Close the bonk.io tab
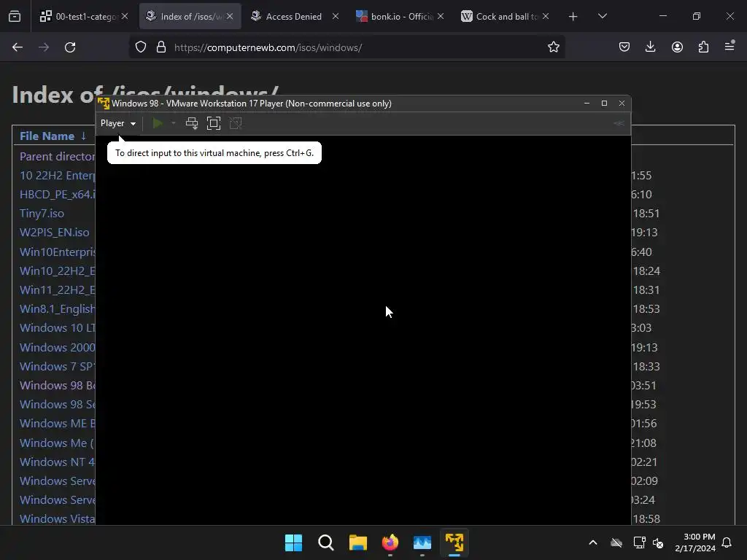This screenshot has height=560, width=747. pos(441,16)
